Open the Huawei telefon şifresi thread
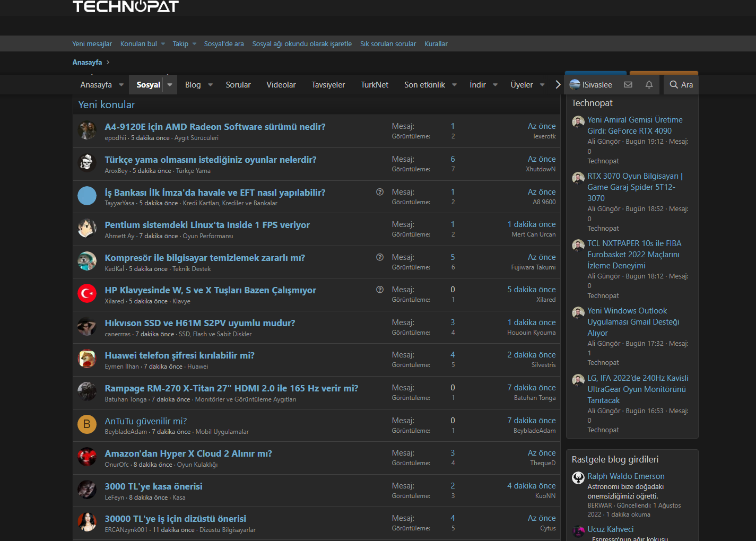The height and width of the screenshot is (541, 756). tap(179, 355)
